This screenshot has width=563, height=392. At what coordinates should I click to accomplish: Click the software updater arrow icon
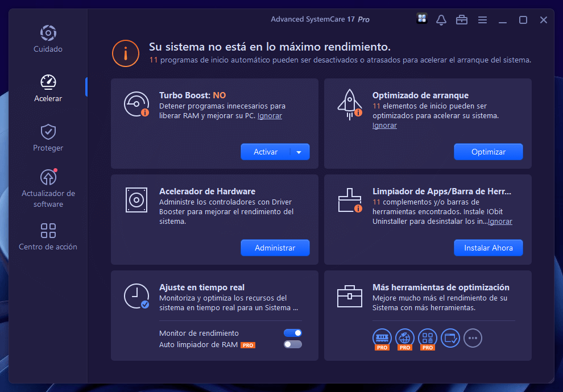pos(48,177)
